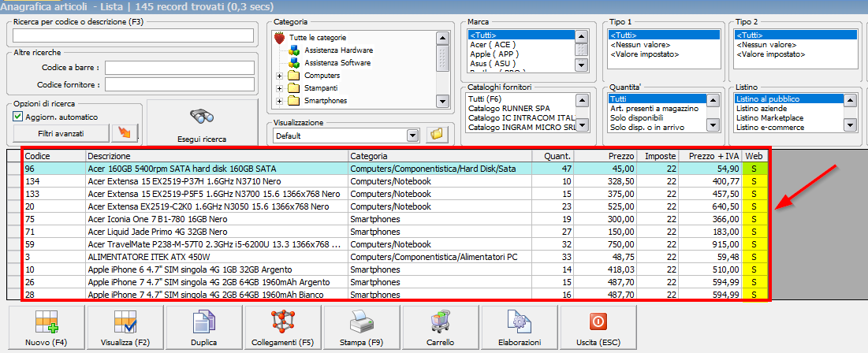Select <Valore impostato> in Tipo 1
The image size is (868, 353).
click(644, 54)
